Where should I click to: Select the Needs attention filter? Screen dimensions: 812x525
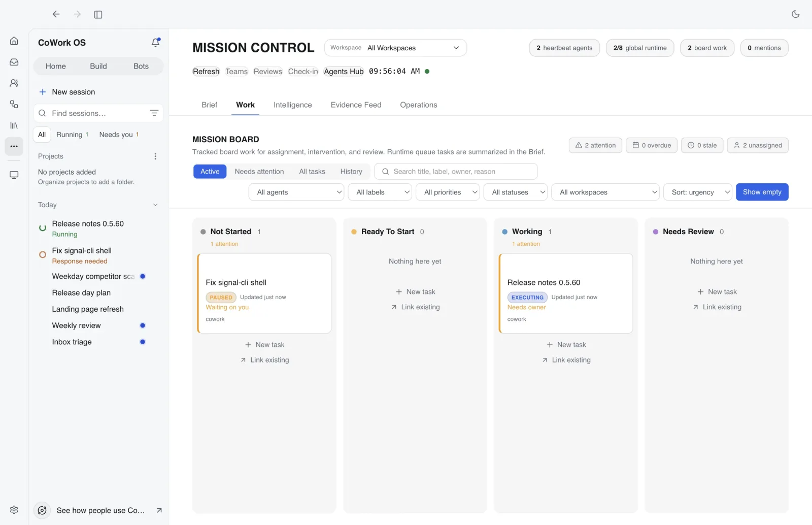tap(259, 172)
